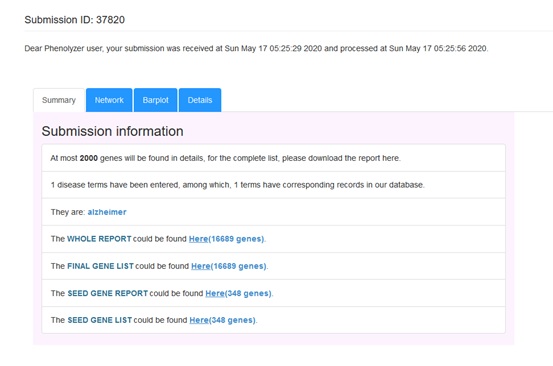Select the Details tab
This screenshot has height=366, width=553.
click(200, 100)
